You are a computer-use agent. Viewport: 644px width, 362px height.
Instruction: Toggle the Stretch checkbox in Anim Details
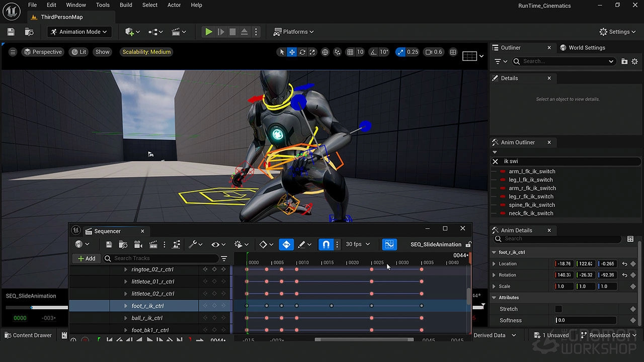[x=558, y=309]
